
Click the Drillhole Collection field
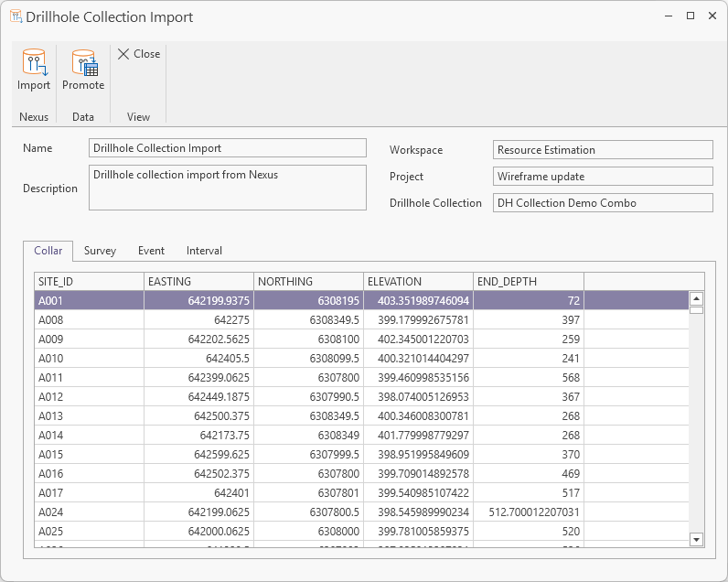click(603, 203)
